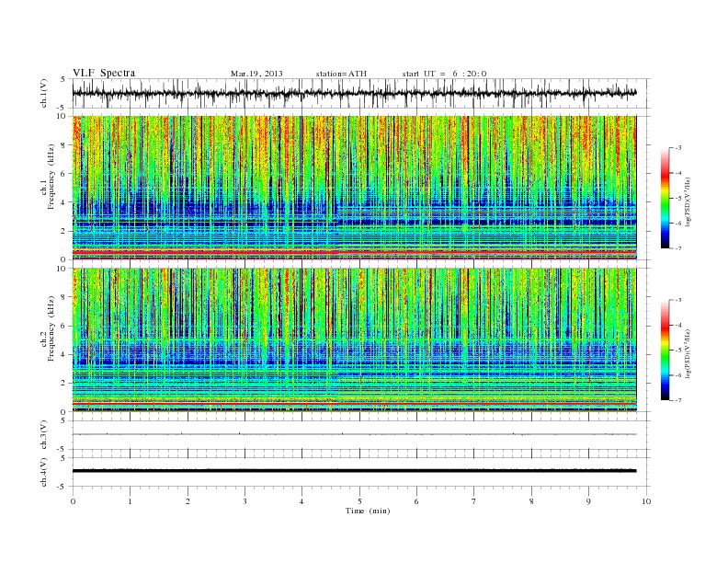
Task: Click the 'ch.3(V)' axis label
Action: (44, 435)
